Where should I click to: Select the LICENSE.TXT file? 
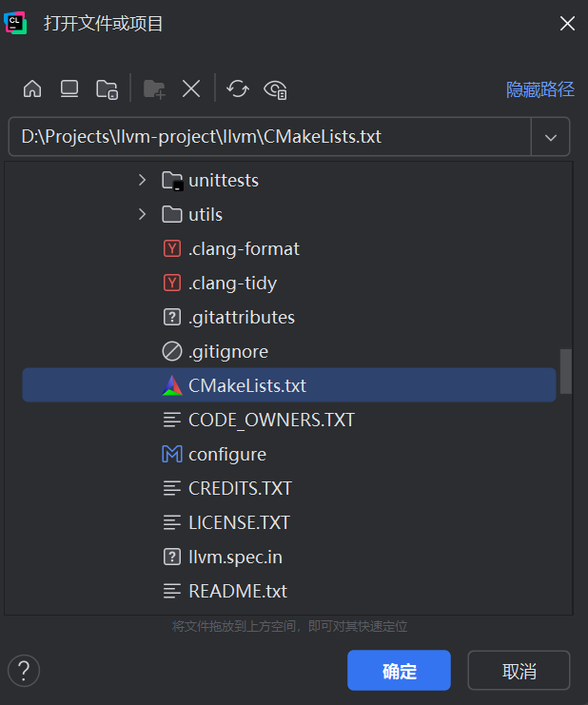289,522
